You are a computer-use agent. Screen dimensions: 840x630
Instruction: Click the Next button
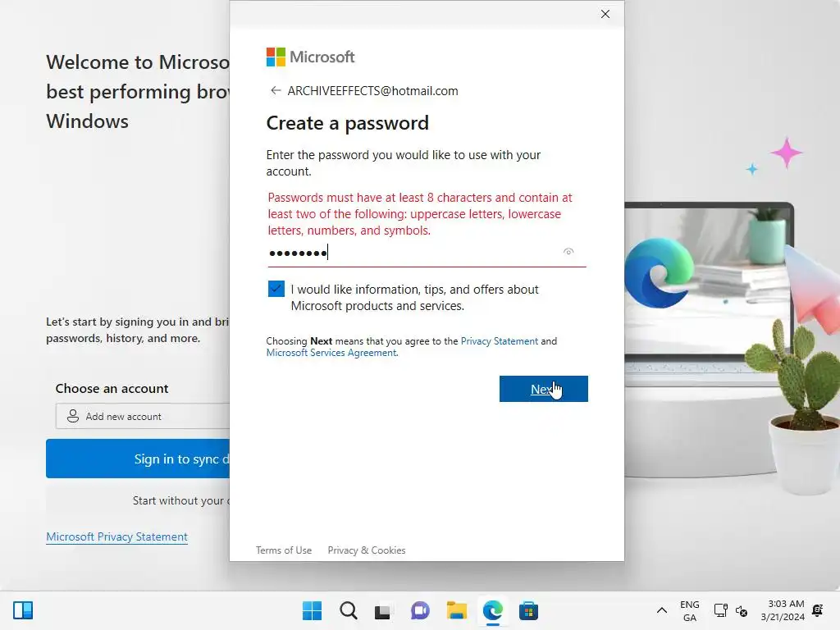click(x=543, y=389)
